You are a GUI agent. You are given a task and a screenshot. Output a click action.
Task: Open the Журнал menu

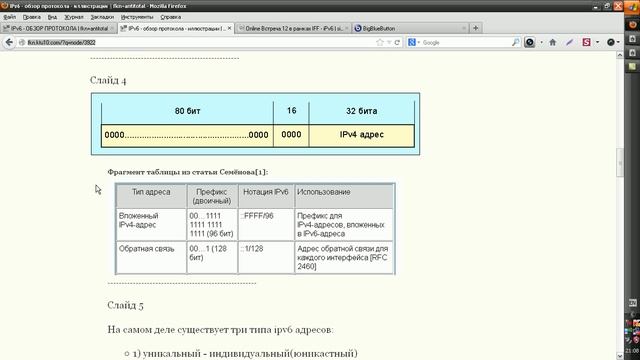[74, 17]
